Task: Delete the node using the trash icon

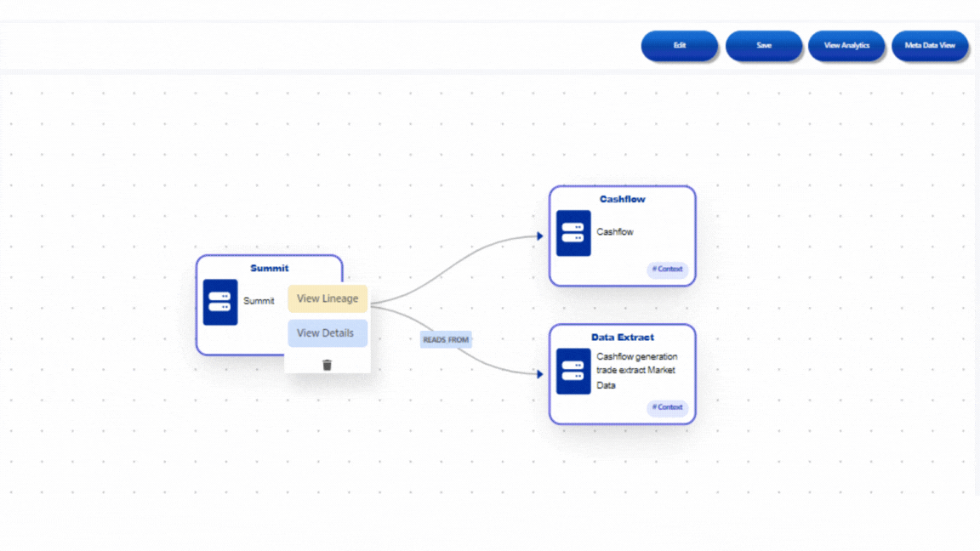Action: (x=328, y=365)
